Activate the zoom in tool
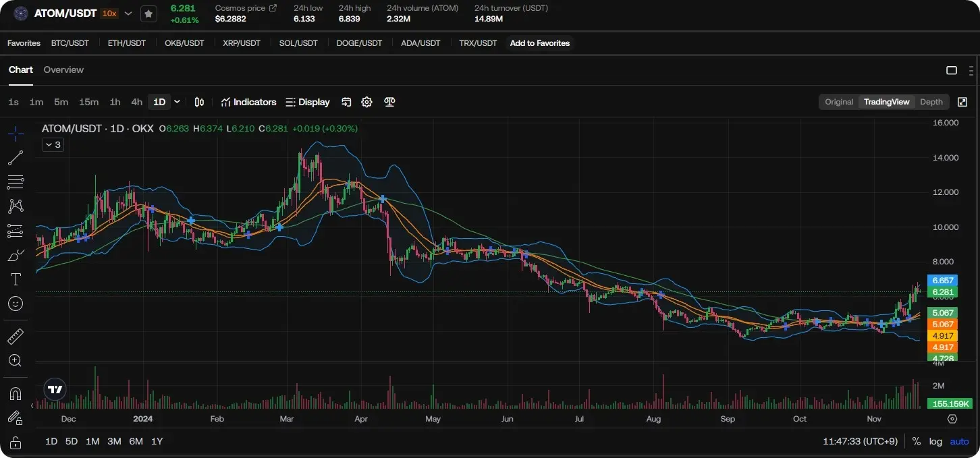 [16, 360]
